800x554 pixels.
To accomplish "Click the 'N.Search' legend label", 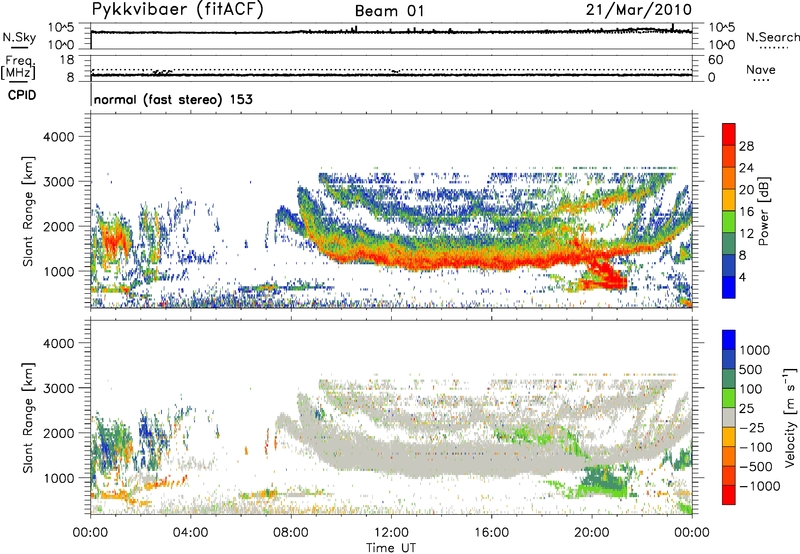I will pyautogui.click(x=772, y=37).
